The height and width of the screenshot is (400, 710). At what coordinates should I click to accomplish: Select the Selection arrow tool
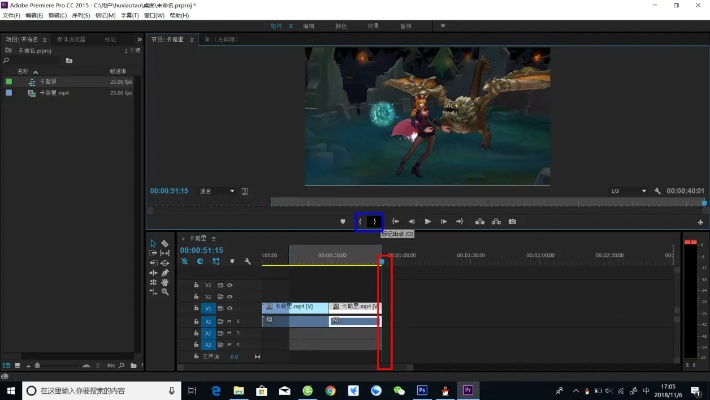tap(153, 243)
